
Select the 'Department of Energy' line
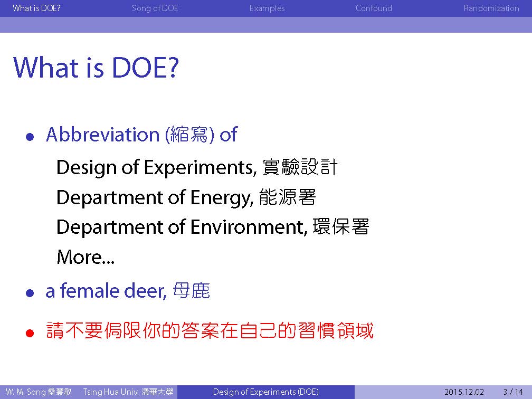tap(186, 197)
